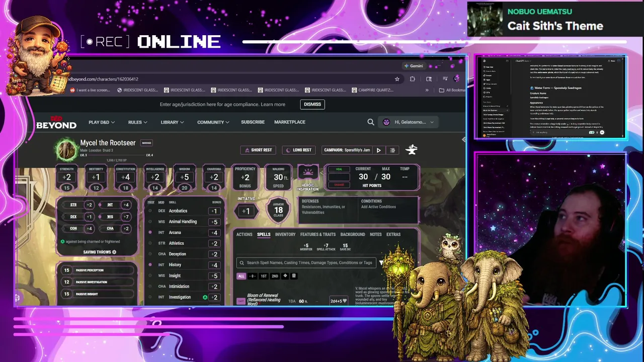
Task: Toggle INT saving throw proficiency dot
Action: [100, 205]
